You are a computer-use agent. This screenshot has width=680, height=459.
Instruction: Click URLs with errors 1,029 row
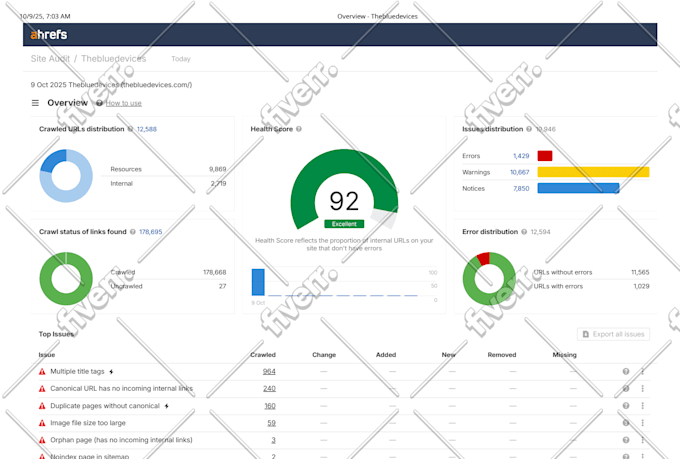click(591, 286)
